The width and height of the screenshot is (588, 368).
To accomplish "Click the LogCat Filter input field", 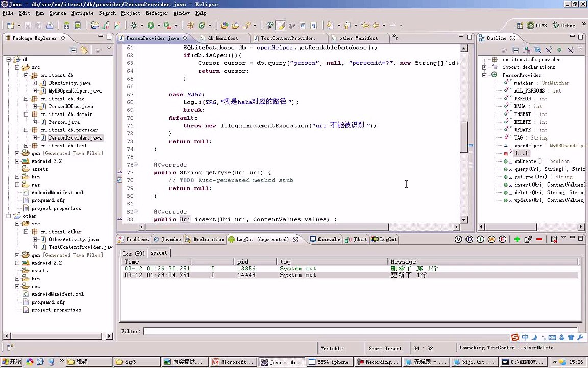I will [359, 331].
